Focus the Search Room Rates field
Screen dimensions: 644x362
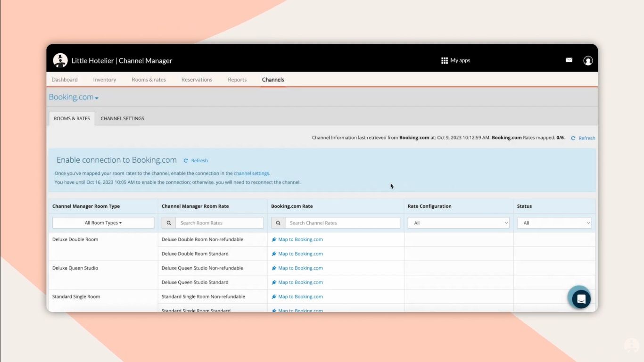(220, 223)
